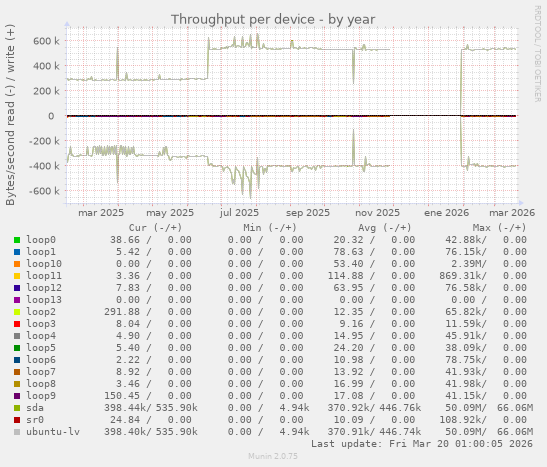Select the loop12 device label
This screenshot has height=467, width=547.
pyautogui.click(x=44, y=288)
